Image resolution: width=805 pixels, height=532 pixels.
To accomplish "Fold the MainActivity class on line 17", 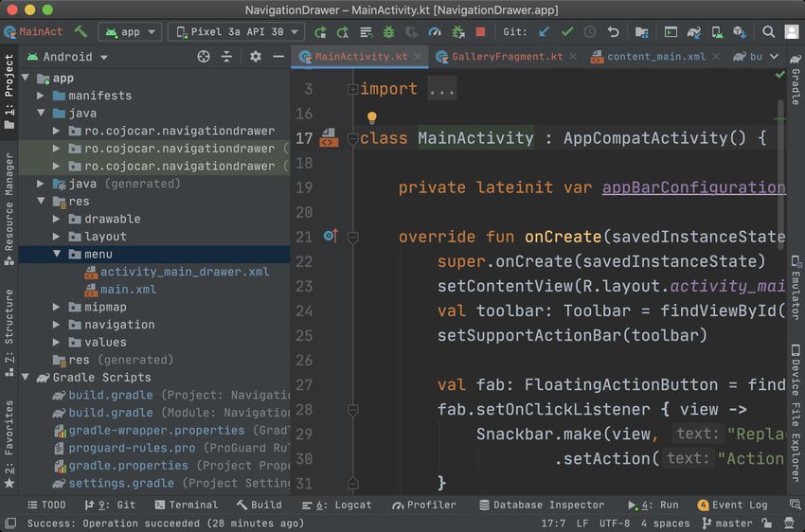I will (x=352, y=138).
